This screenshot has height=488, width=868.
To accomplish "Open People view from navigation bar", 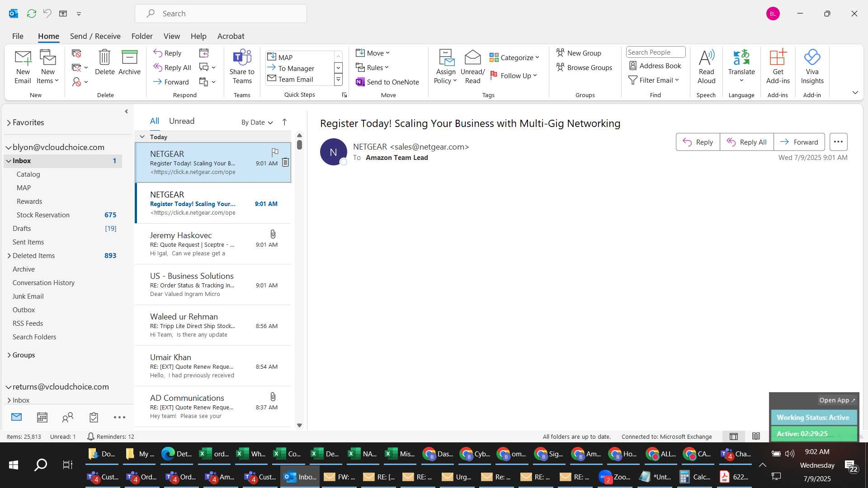I will (68, 417).
